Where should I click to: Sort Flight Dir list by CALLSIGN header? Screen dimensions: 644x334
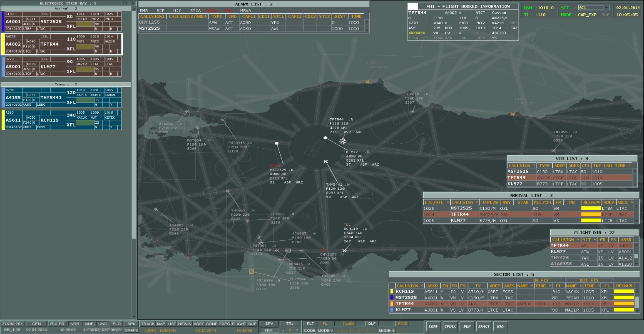[565, 239]
